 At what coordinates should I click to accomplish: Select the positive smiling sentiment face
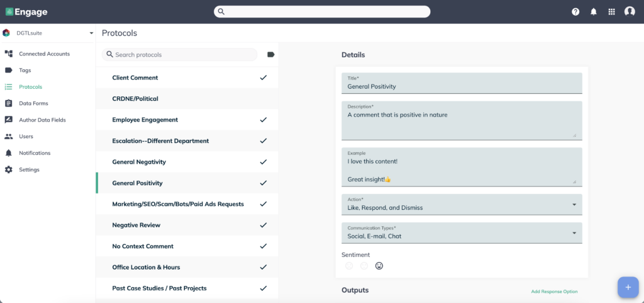click(379, 266)
